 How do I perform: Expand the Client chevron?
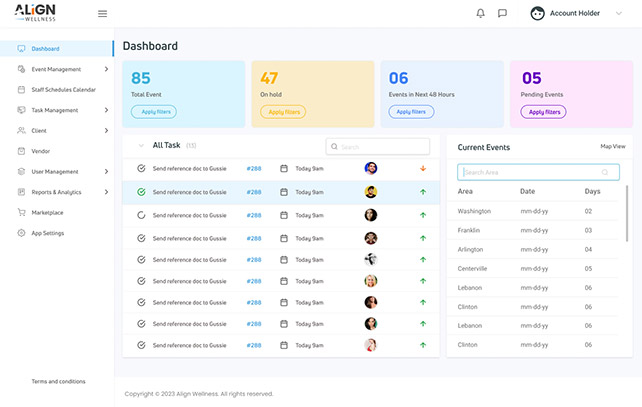coord(106,131)
